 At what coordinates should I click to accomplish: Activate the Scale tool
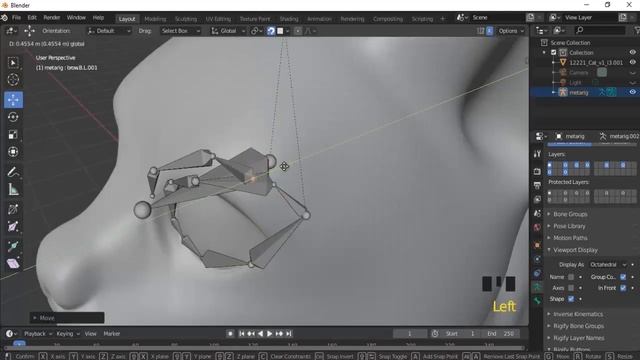pyautogui.click(x=13, y=134)
